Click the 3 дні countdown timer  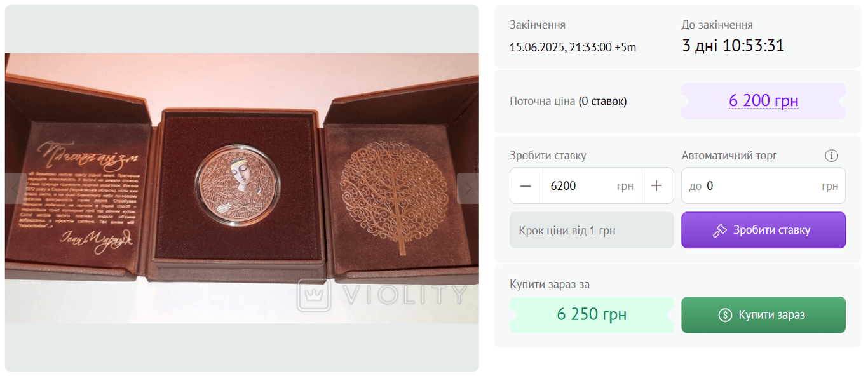click(733, 46)
